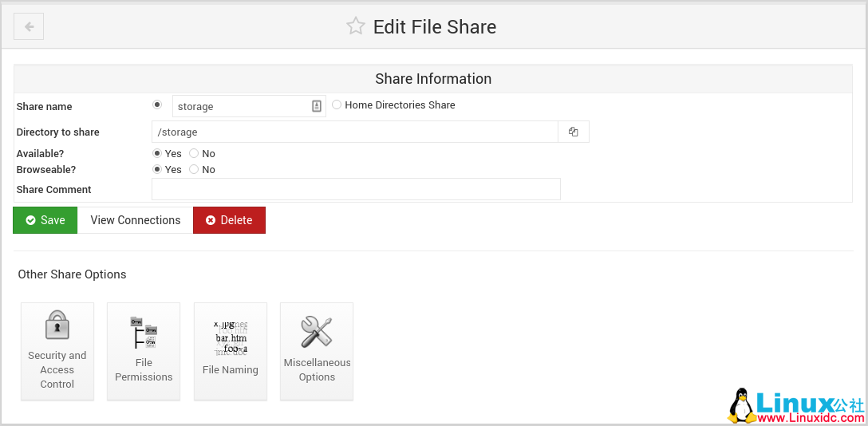Click the back arrow button

(x=29, y=26)
